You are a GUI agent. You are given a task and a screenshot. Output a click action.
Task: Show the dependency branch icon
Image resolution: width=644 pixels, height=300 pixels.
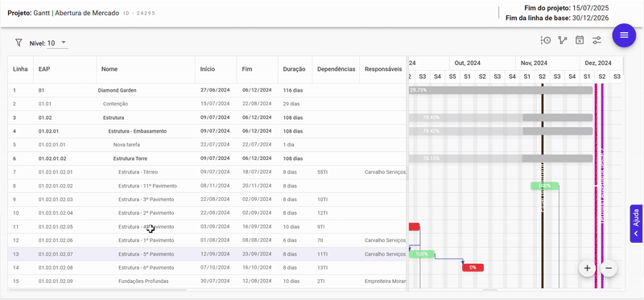tap(562, 40)
